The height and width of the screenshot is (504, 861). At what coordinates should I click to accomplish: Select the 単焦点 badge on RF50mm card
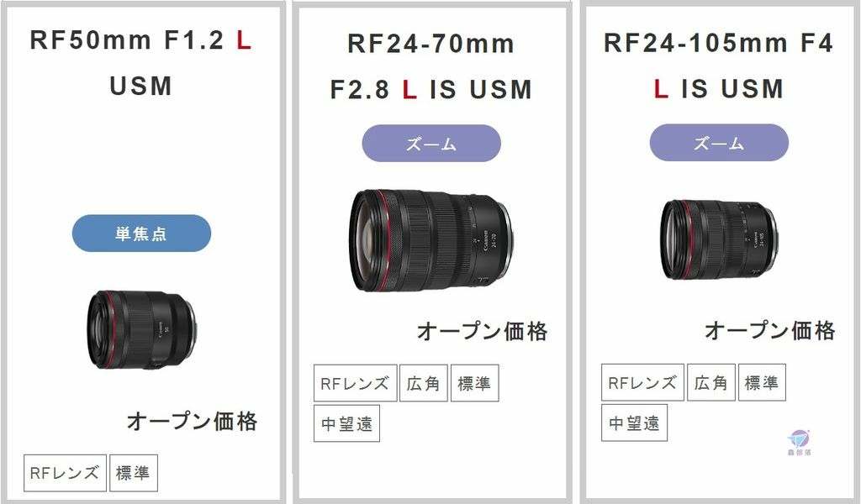point(141,234)
